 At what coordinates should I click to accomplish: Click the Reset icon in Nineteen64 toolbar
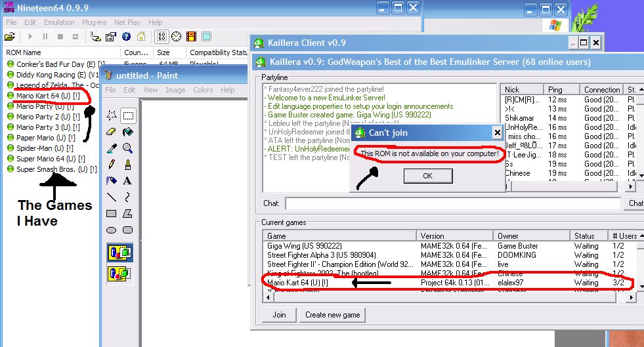(75, 37)
